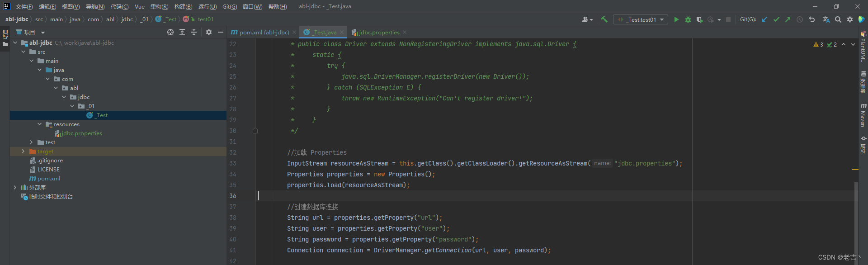The image size is (868, 265).
Task: Collapse the abl-jdbc project root
Action: click(x=15, y=43)
